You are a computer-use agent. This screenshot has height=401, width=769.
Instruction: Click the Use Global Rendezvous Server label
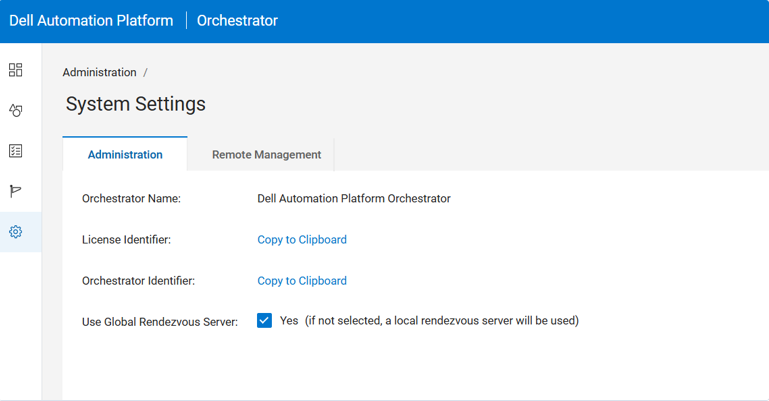(x=160, y=322)
